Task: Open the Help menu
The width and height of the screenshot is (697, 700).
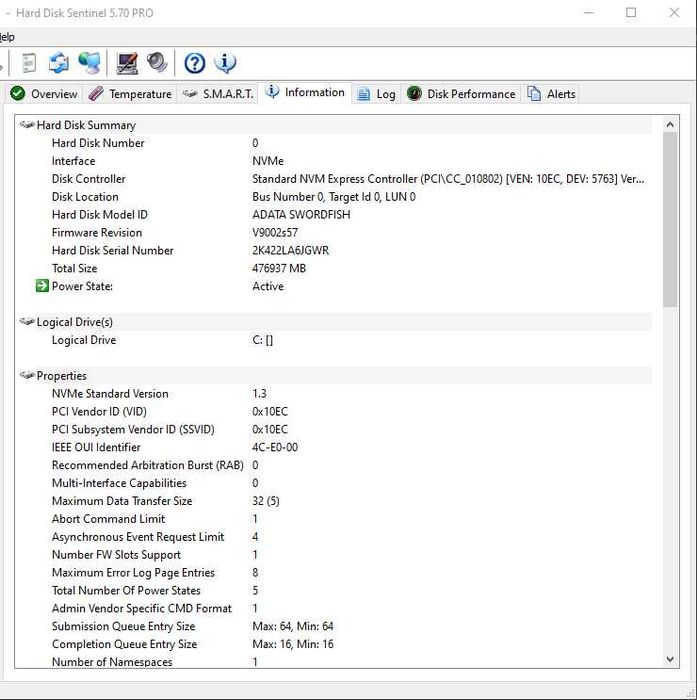Action: coord(7,37)
